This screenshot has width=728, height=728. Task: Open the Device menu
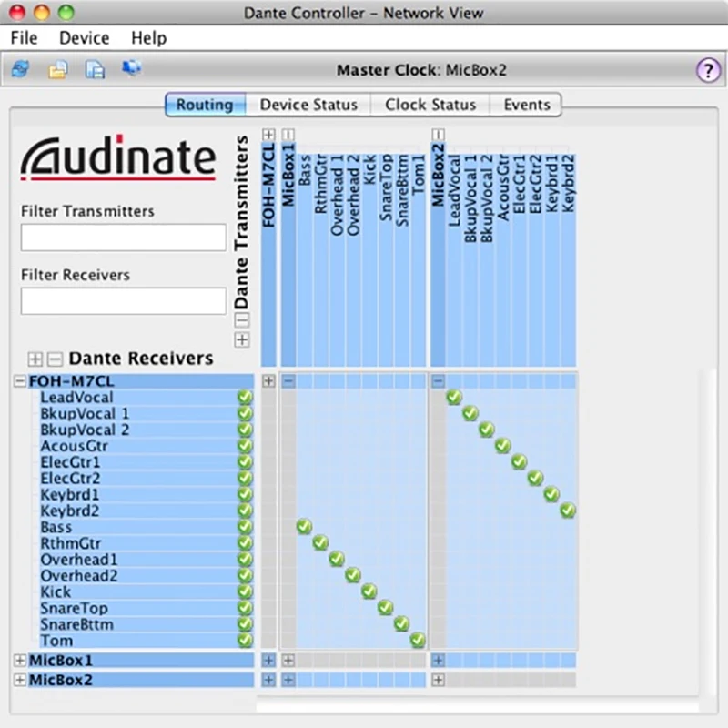point(84,38)
